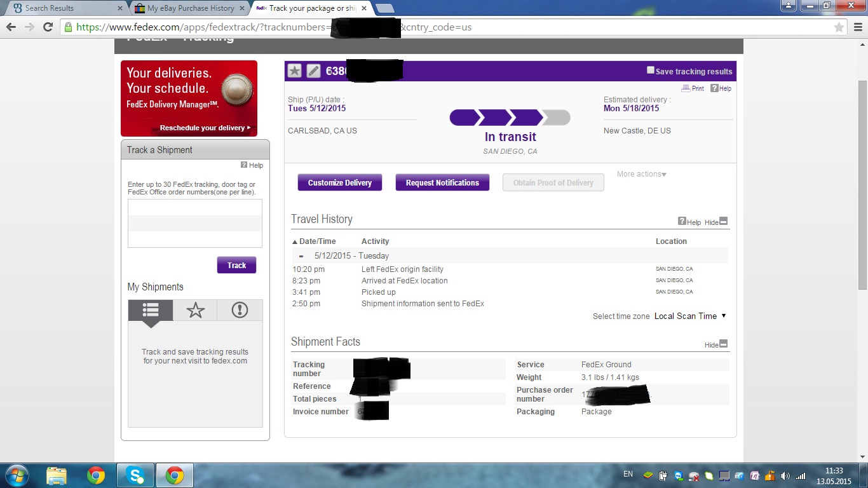Click 'Shipment information sent to FedEx' activity
The width and height of the screenshot is (868, 488).
coord(423,304)
